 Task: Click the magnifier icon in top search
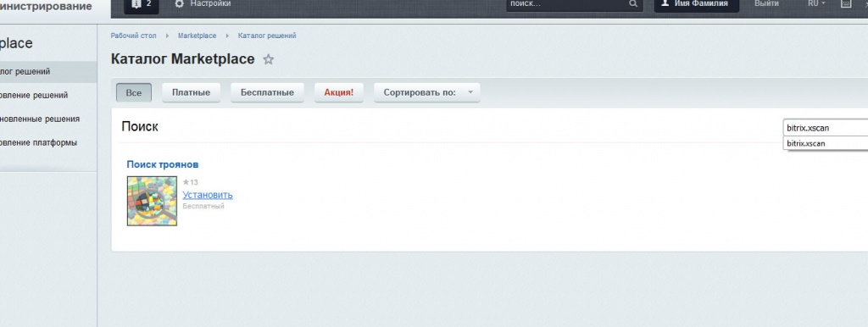point(633,4)
